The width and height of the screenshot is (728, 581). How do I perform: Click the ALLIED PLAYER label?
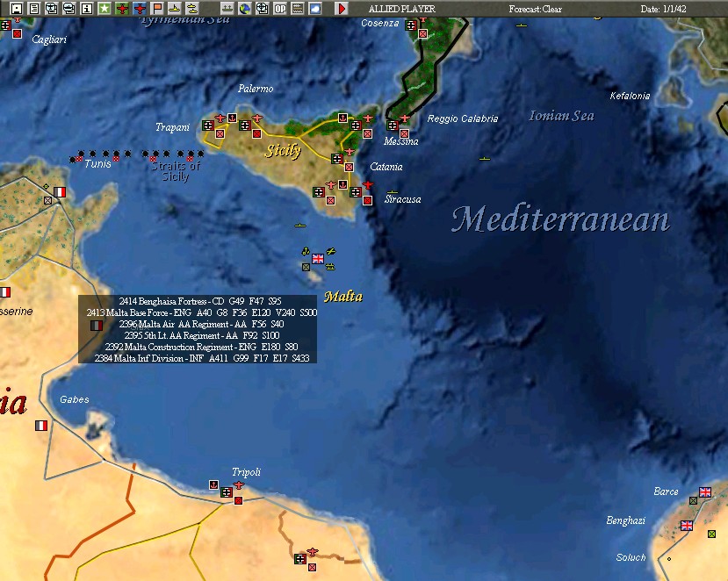click(x=402, y=9)
